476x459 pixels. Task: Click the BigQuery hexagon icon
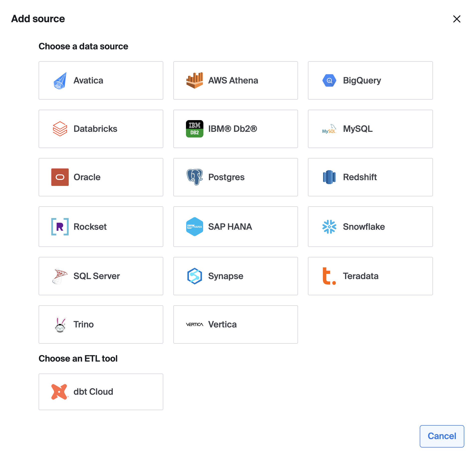(x=329, y=80)
